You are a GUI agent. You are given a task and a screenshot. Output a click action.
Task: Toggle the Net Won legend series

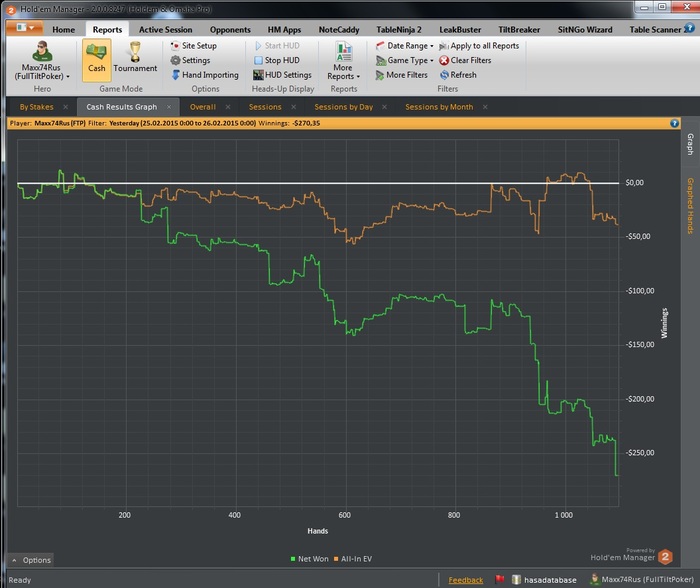point(309,559)
